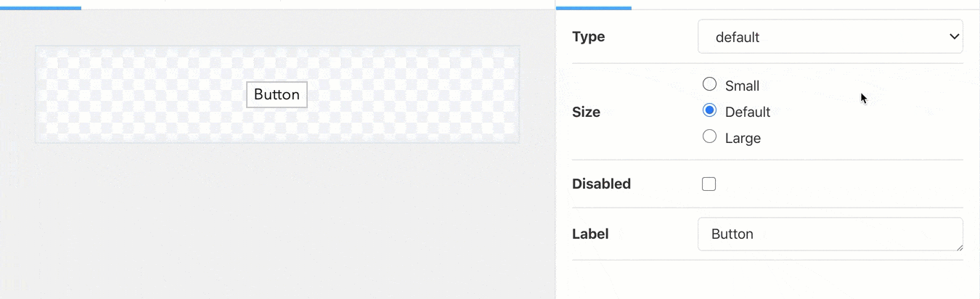Screen dimensions: 980x299
Task: Click the "Size" row label
Action: pyautogui.click(x=586, y=112)
